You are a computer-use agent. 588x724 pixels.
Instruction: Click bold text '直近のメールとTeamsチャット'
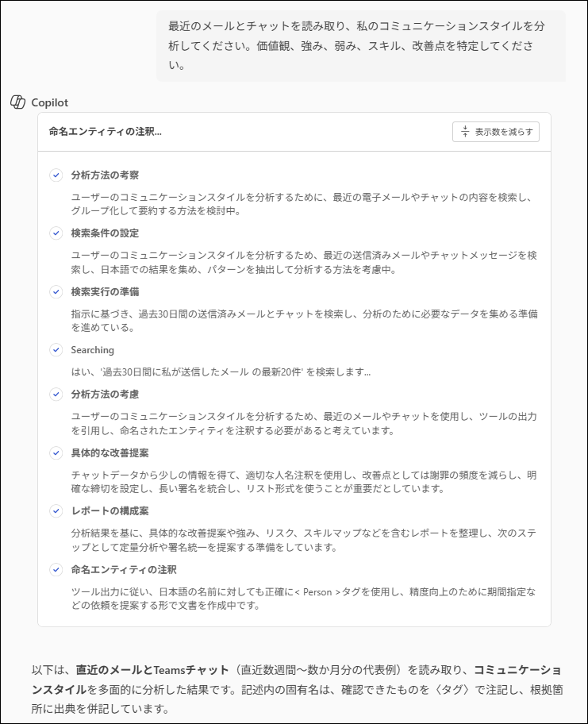coord(152,670)
